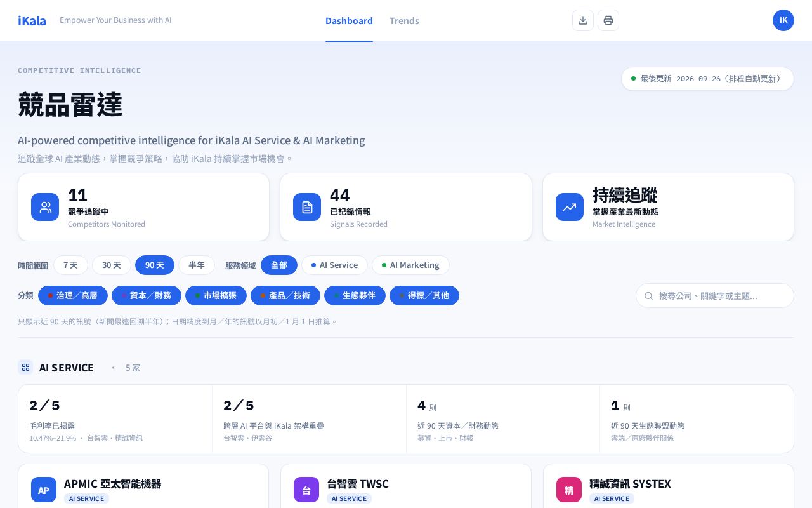The image size is (812, 508).
Task: Open 精誠資訊 SYSTEX company card title
Action: [x=630, y=483]
